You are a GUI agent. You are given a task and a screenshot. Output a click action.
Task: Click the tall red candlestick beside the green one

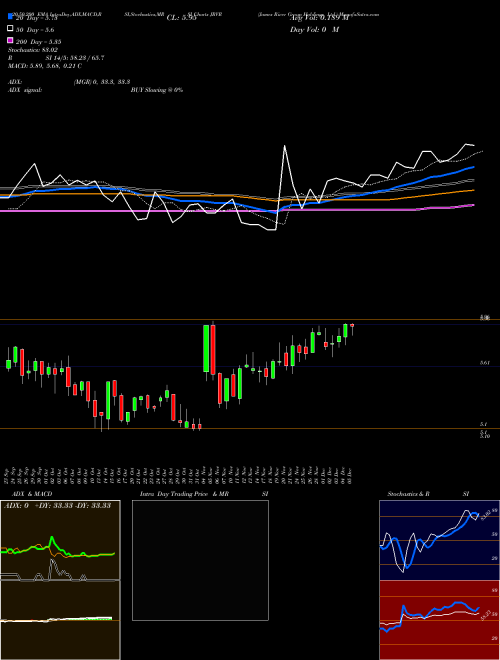tap(213, 349)
